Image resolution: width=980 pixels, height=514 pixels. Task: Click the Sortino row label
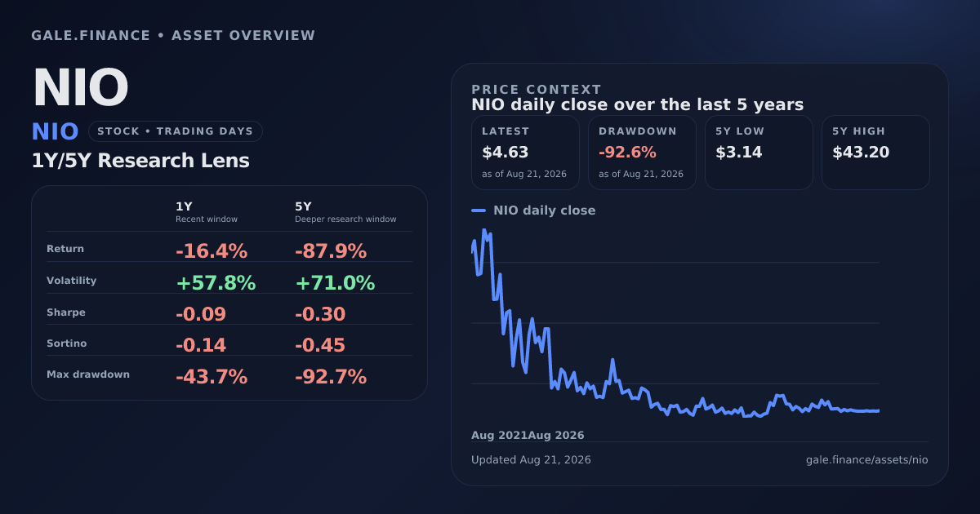point(66,343)
